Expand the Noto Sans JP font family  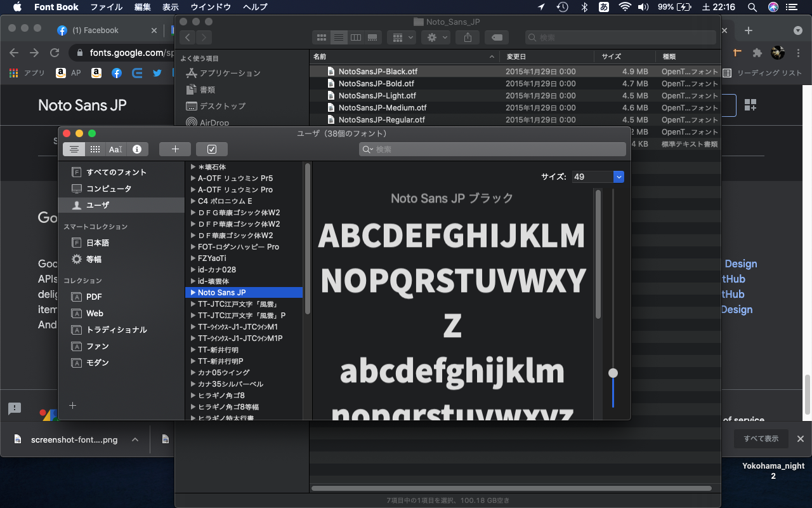[193, 293]
